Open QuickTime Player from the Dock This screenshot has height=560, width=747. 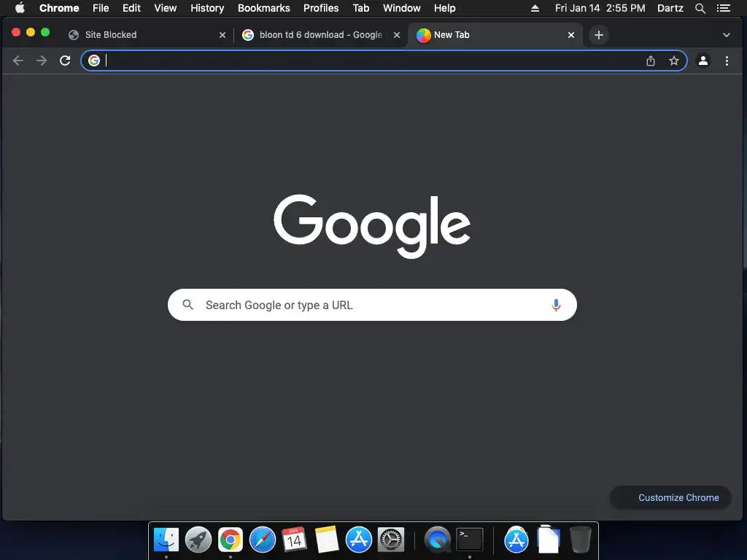[x=438, y=540]
